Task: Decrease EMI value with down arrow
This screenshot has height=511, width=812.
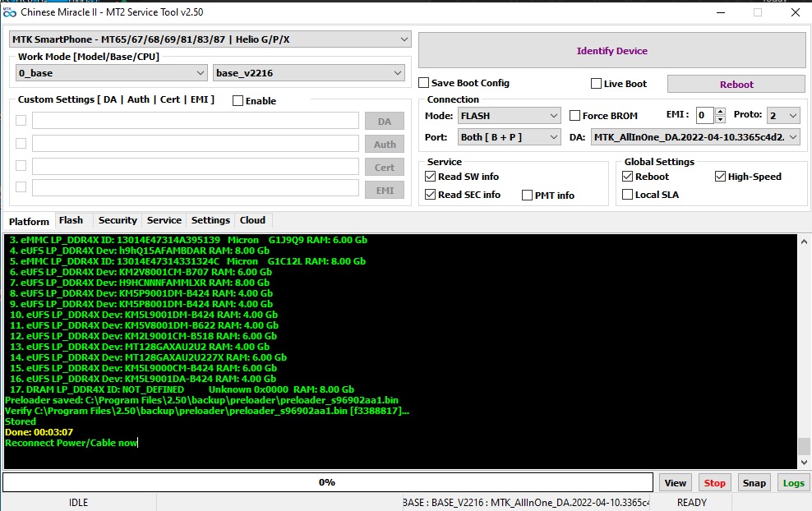Action: (x=720, y=119)
